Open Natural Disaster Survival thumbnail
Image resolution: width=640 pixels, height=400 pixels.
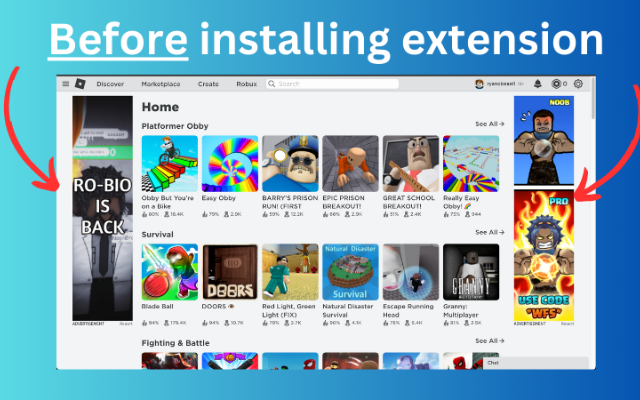(x=351, y=272)
